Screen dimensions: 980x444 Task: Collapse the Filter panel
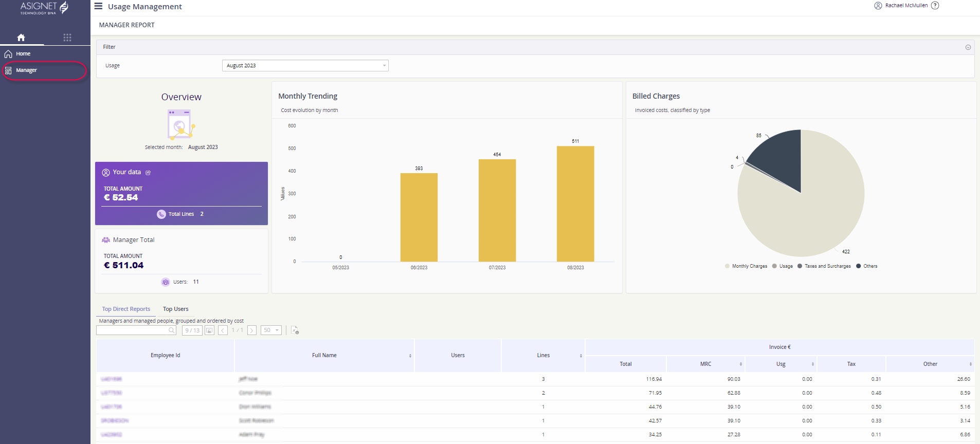coord(968,47)
